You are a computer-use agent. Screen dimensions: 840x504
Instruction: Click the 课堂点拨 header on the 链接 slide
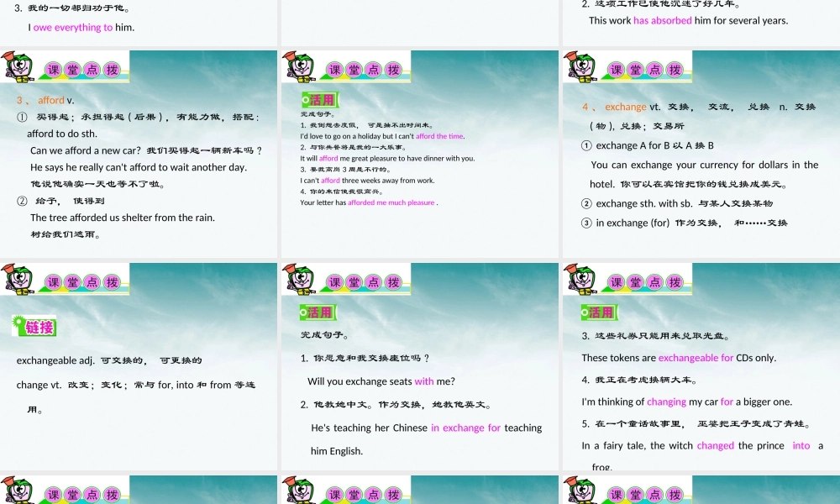82,282
